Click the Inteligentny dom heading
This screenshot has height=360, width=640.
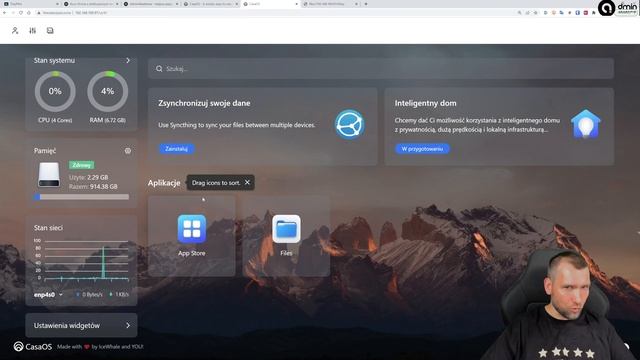click(425, 103)
